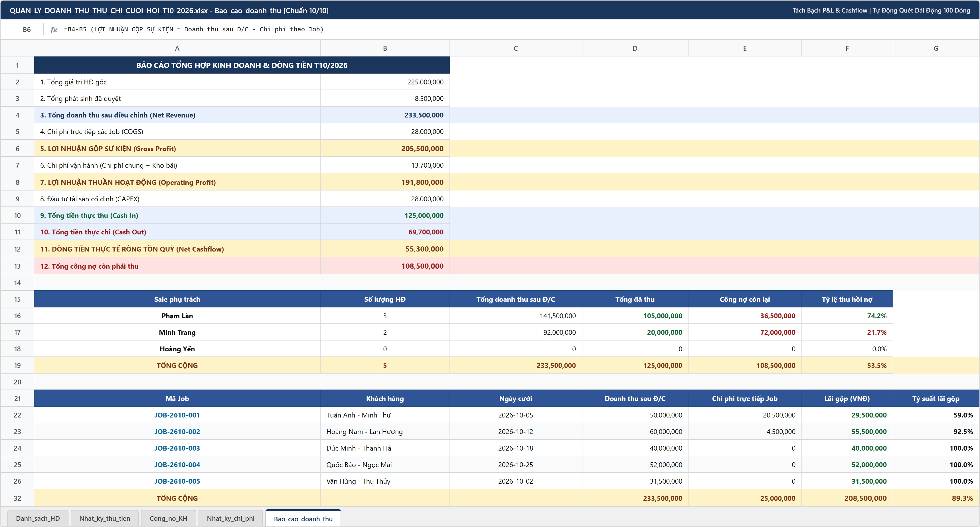Image resolution: width=980 pixels, height=527 pixels.
Task: Select the total gross margin 89.3% cell
Action: point(936,498)
